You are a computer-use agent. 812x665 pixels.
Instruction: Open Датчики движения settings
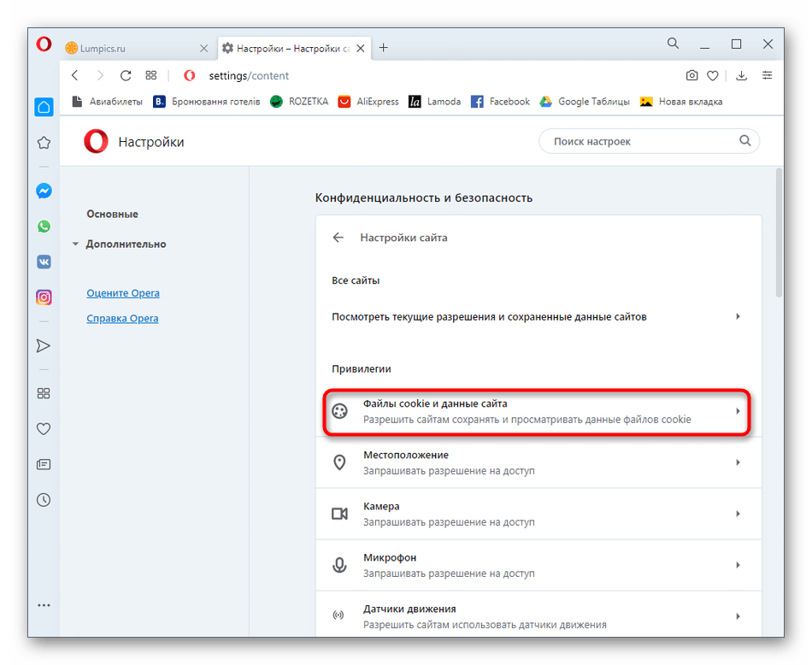[x=538, y=615]
